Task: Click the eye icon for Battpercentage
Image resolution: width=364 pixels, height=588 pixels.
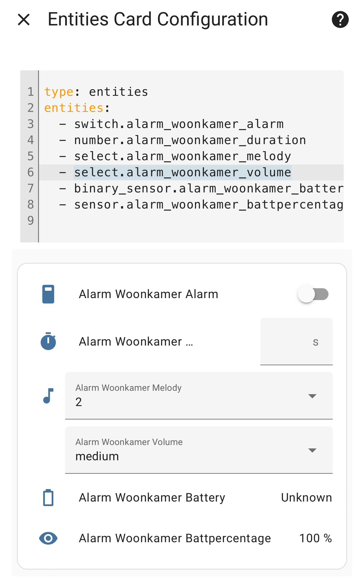Action: pos(48,538)
